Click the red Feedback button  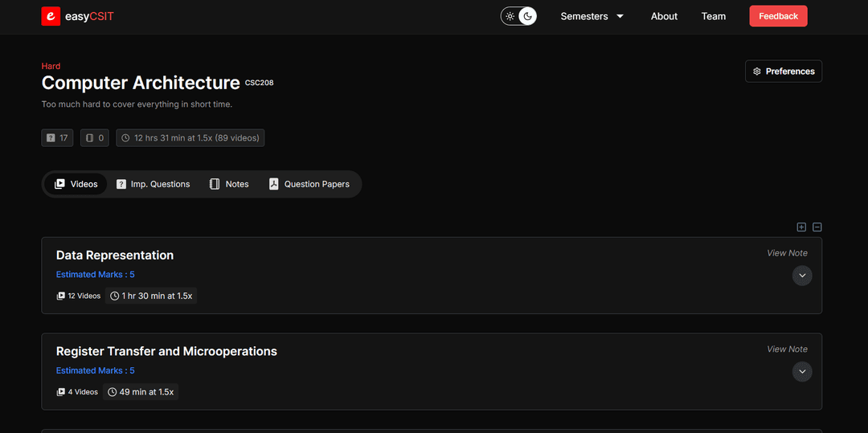pyautogui.click(x=778, y=16)
